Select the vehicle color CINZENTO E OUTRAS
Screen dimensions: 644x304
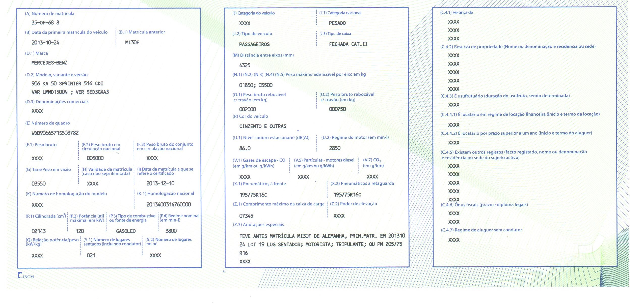263,126
